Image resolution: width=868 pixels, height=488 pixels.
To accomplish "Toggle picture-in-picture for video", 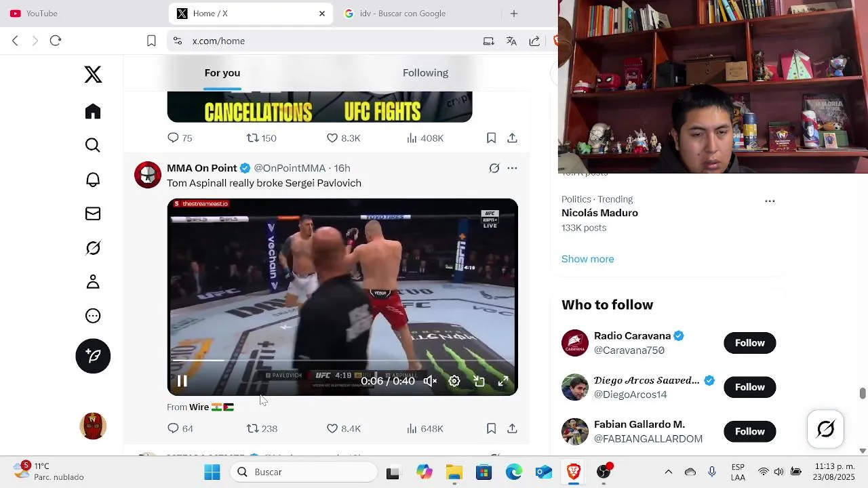I will click(x=479, y=381).
